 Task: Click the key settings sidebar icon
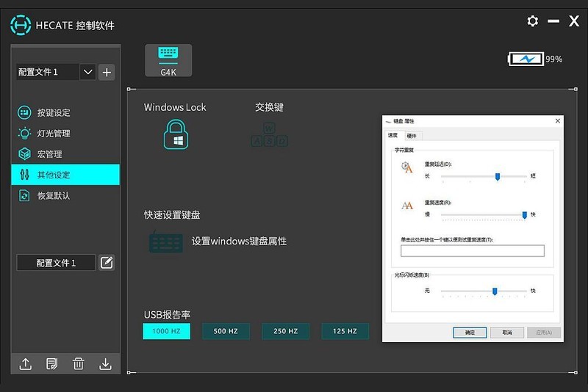pos(24,112)
